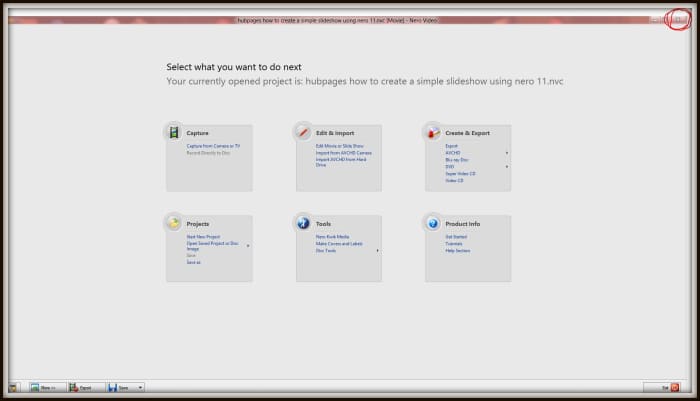Image resolution: width=700 pixels, height=401 pixels.
Task: Click the Edit & Import pencil icon
Action: coord(303,132)
